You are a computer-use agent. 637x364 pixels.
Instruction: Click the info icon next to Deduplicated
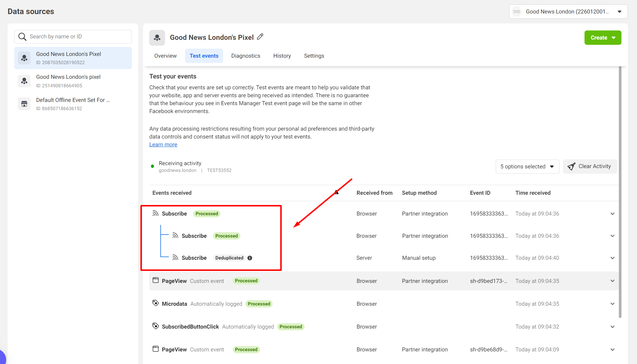click(x=250, y=258)
